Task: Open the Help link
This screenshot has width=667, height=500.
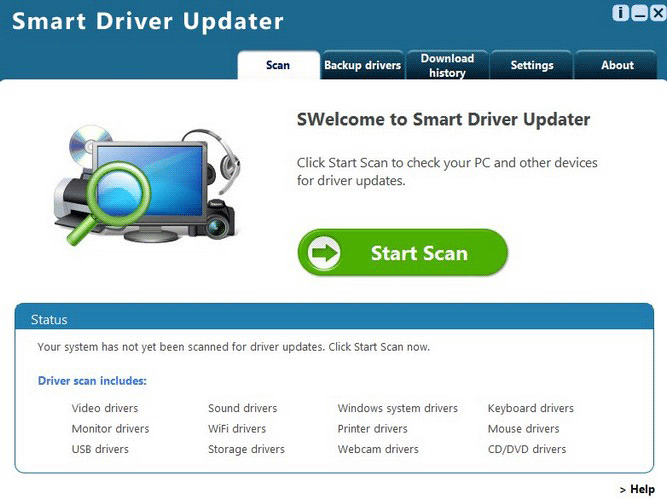Action: pos(637,489)
